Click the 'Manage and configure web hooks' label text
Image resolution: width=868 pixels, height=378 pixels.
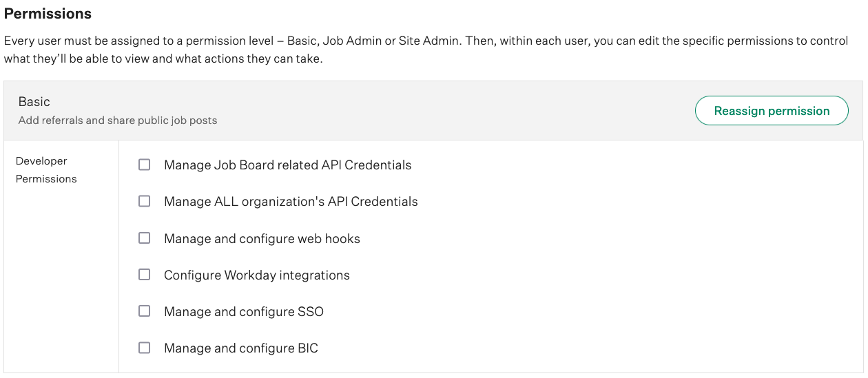[262, 239]
